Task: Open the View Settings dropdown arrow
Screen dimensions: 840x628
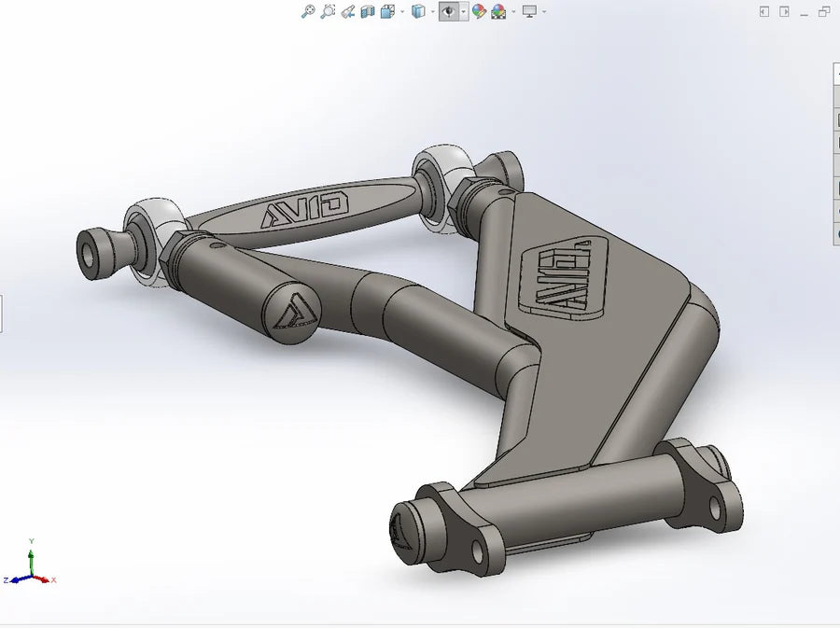Action: coord(543,12)
